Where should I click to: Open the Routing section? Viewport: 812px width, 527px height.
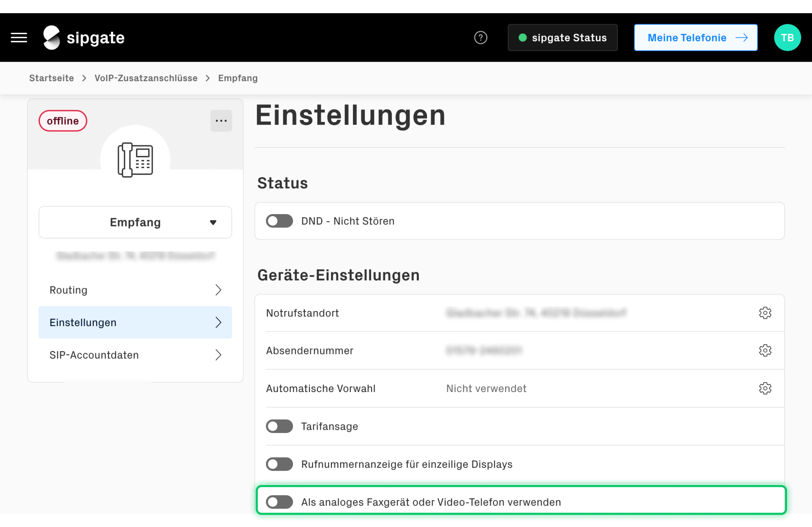pyautogui.click(x=135, y=290)
